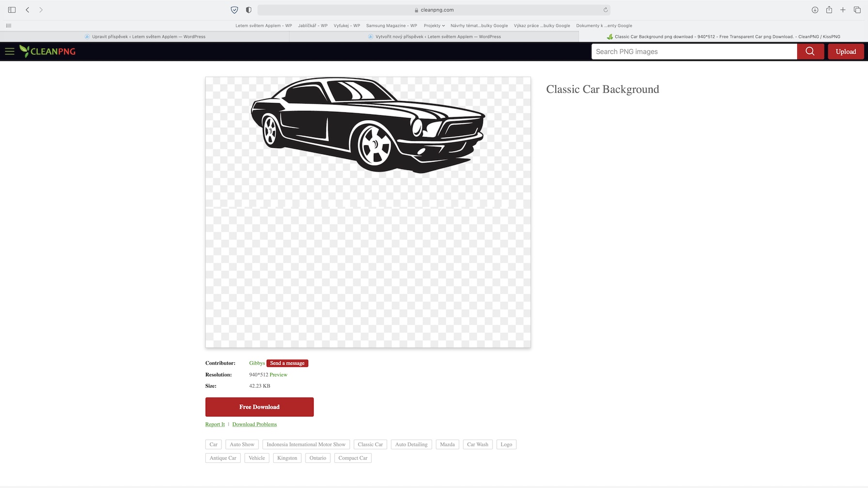Go back to the previous page

[28, 10]
